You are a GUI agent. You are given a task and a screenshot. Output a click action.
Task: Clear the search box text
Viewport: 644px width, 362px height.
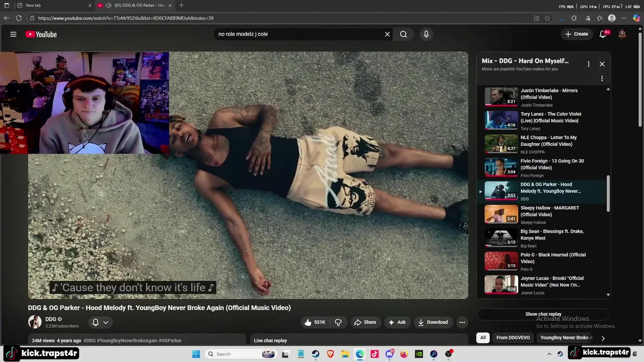coord(387,34)
